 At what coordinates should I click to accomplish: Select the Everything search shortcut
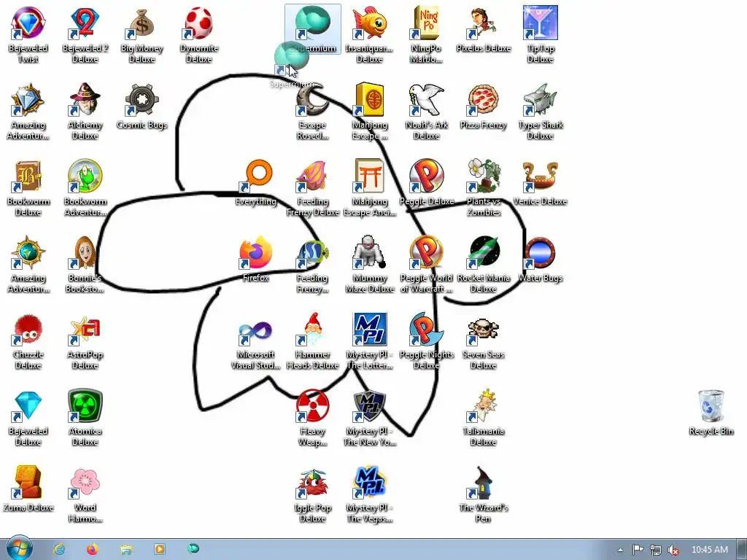256,183
